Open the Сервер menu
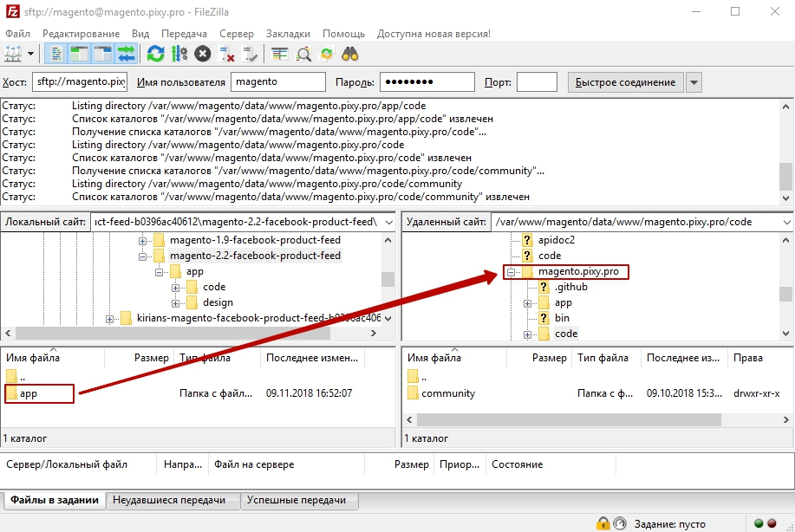This screenshot has height=532, width=795. pyautogui.click(x=237, y=34)
